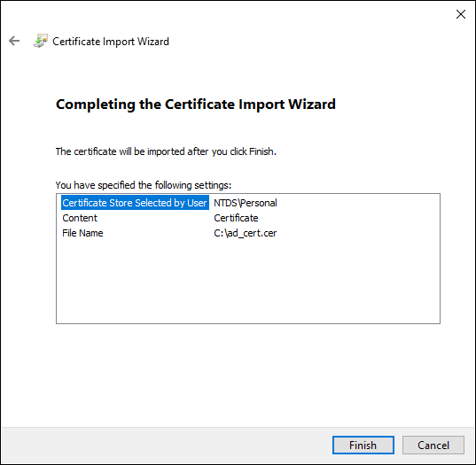Click the You have specified settings label
This screenshot has height=465, width=476.
(144, 185)
